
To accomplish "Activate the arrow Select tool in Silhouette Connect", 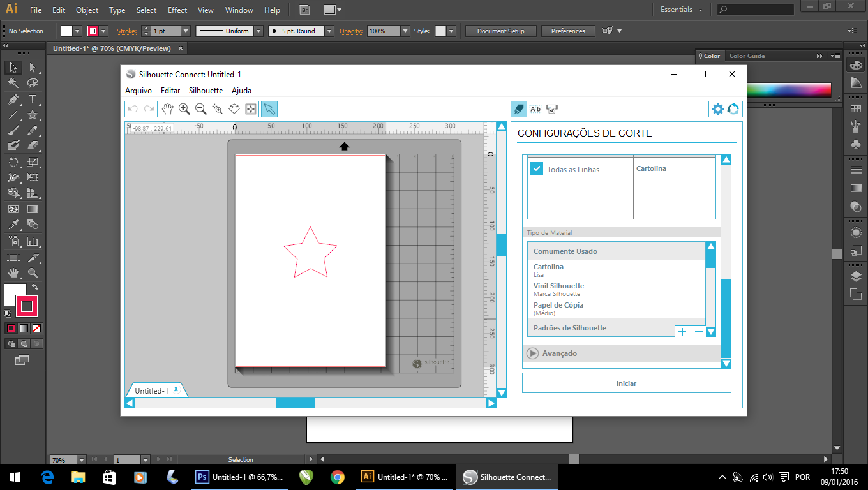I will pyautogui.click(x=269, y=109).
